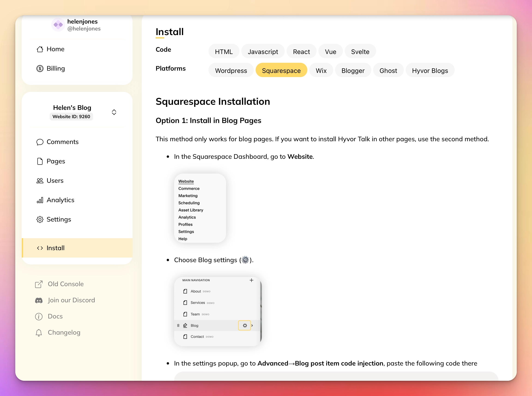The height and width of the screenshot is (396, 532).
Task: Expand the Helen's Blog website switcher
Action: [114, 112]
